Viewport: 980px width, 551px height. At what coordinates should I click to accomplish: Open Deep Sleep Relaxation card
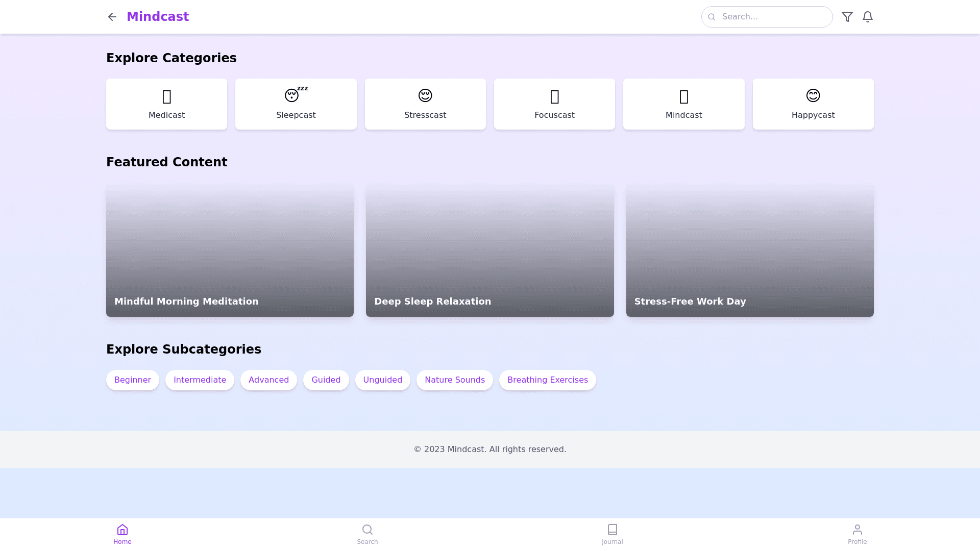pos(489,251)
